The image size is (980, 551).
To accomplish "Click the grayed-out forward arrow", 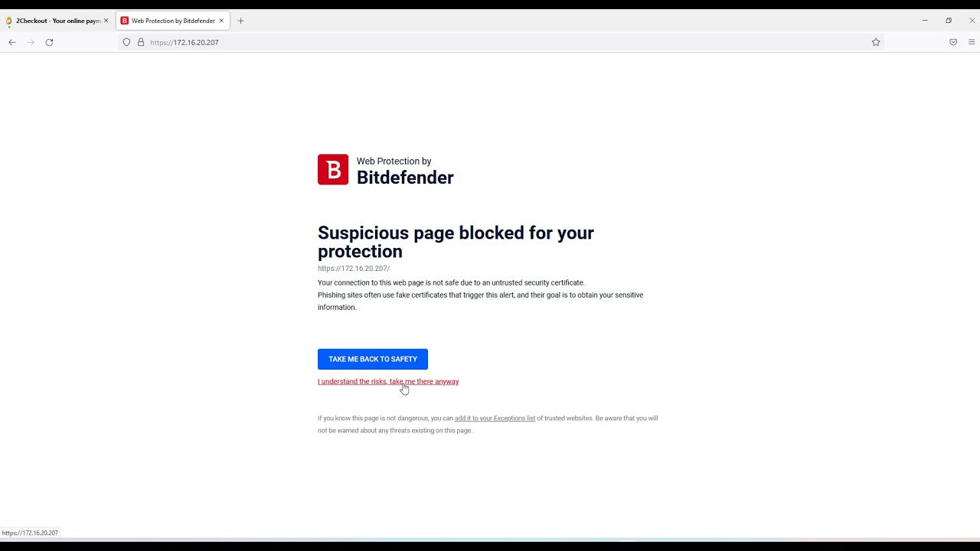I will [x=31, y=42].
